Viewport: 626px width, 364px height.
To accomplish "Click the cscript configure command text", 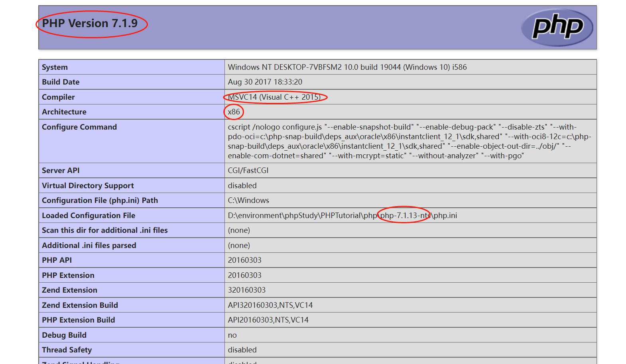I will coord(410,142).
